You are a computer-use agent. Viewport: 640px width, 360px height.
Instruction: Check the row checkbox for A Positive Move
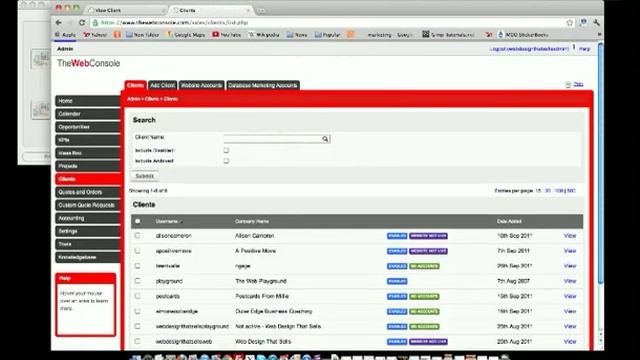[138, 251]
